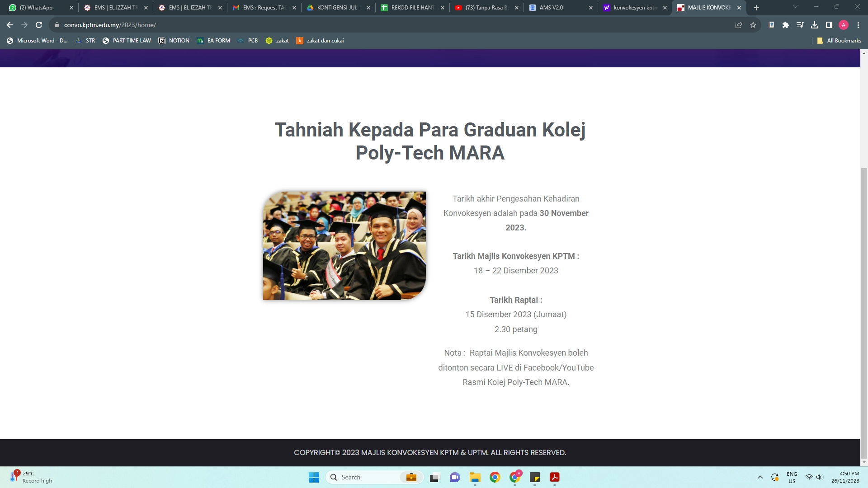Open Sticky Notes taskbar icon
Viewport: 868px width, 488px height.
[535, 477]
